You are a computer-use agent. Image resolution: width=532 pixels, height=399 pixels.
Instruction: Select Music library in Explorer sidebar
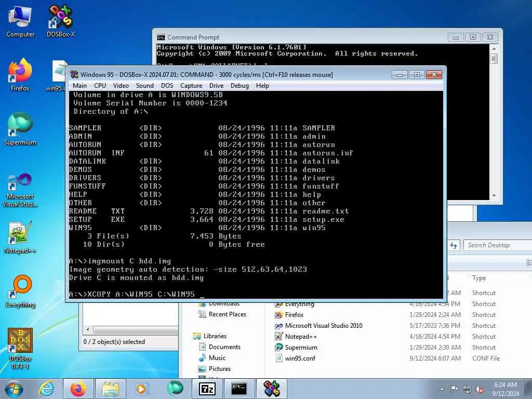[x=212, y=357]
